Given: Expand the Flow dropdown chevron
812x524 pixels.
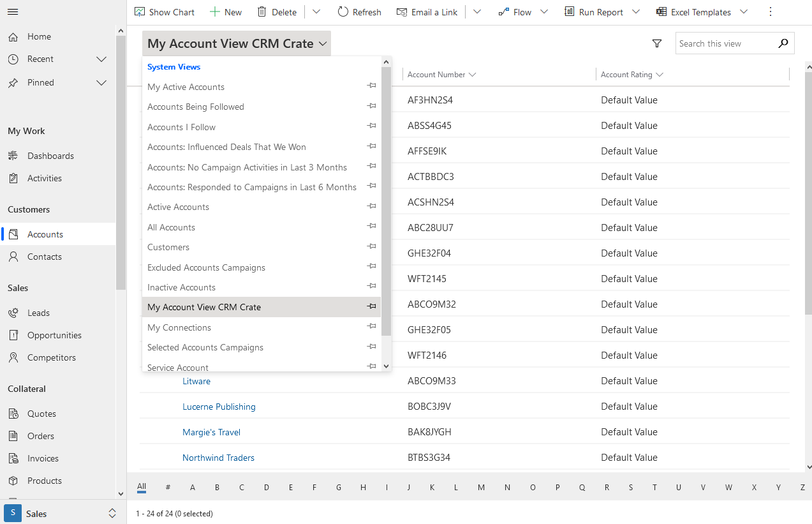Looking at the screenshot, I should click(543, 11).
